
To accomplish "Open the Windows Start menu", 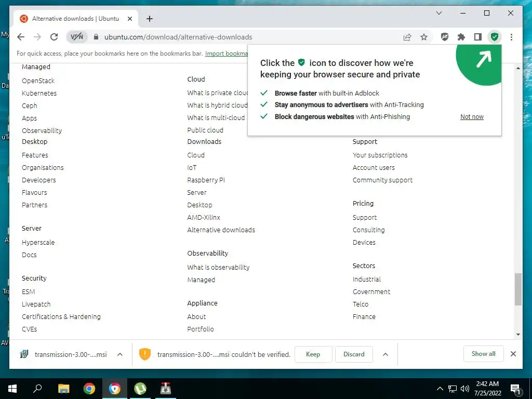I will (12, 389).
